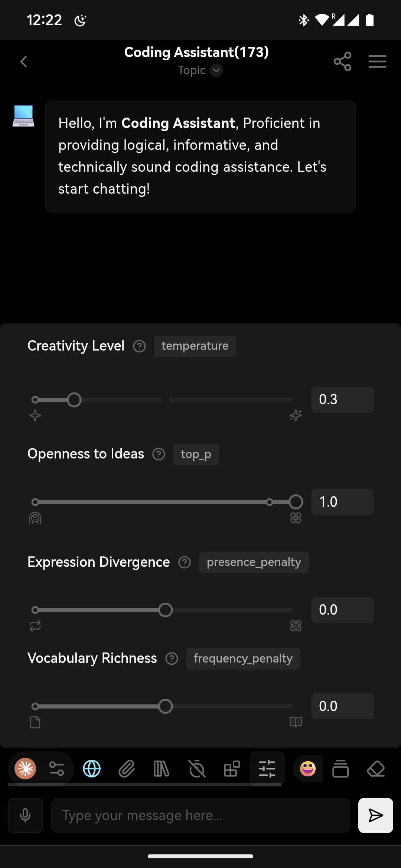This screenshot has height=868, width=401.
Task: Show help for Expression Divergence
Action: pyautogui.click(x=185, y=562)
